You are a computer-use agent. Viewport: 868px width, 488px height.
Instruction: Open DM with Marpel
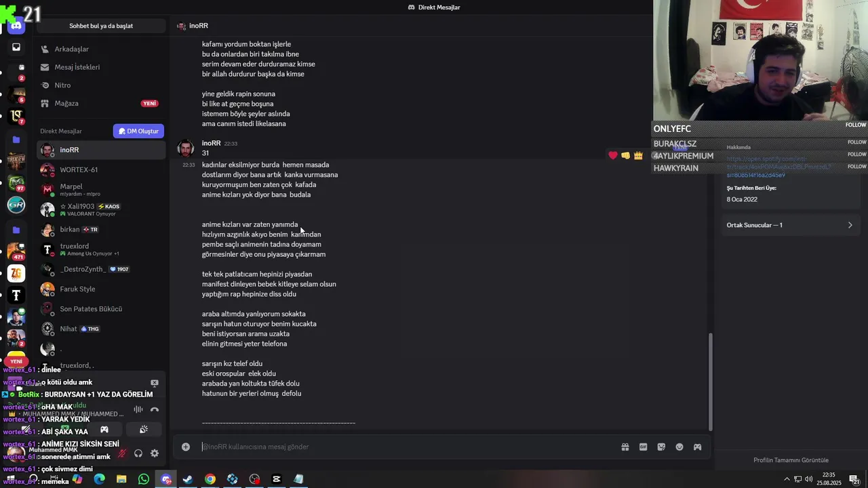(x=102, y=190)
